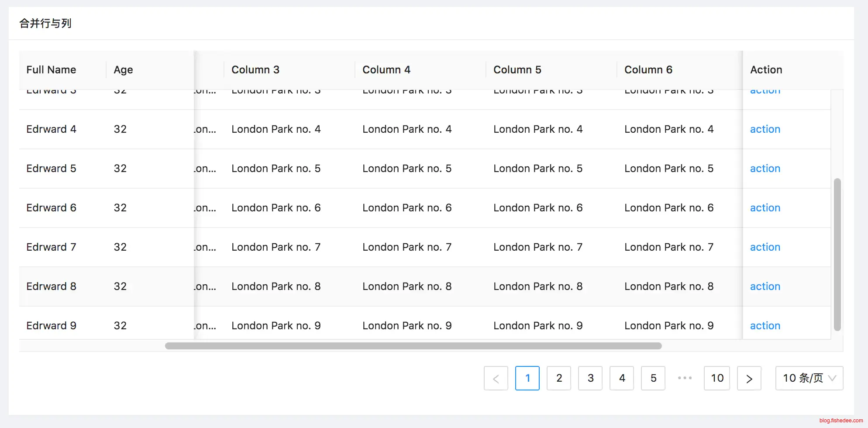Viewport: 868px width, 428px height.
Task: Select page 1 in pagination
Action: 527,378
